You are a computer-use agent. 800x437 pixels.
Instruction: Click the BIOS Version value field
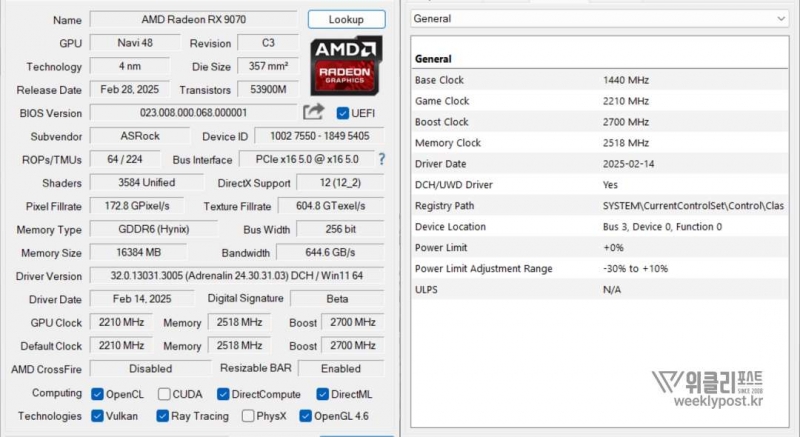[193, 113]
